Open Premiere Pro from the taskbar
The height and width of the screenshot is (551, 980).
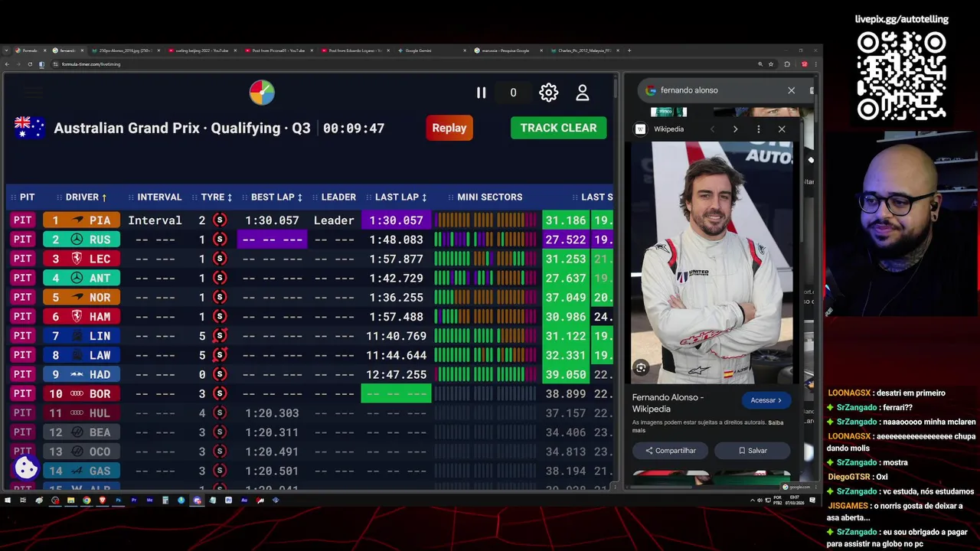(x=134, y=500)
